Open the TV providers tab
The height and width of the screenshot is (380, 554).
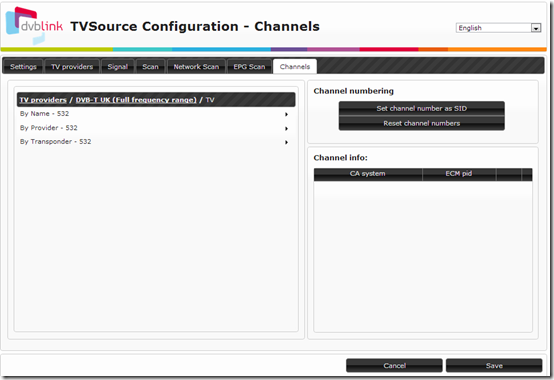pyautogui.click(x=72, y=66)
